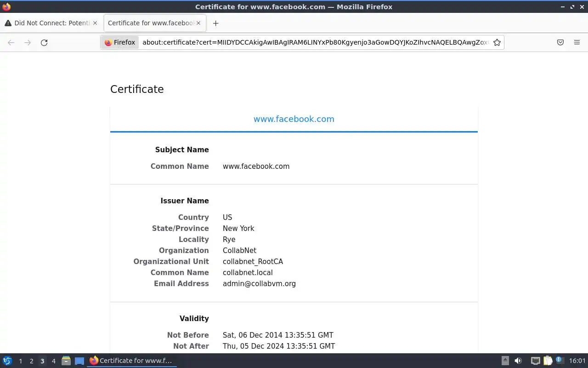Open the volume control in tray
Viewport: 588px width, 368px height.
(518, 361)
